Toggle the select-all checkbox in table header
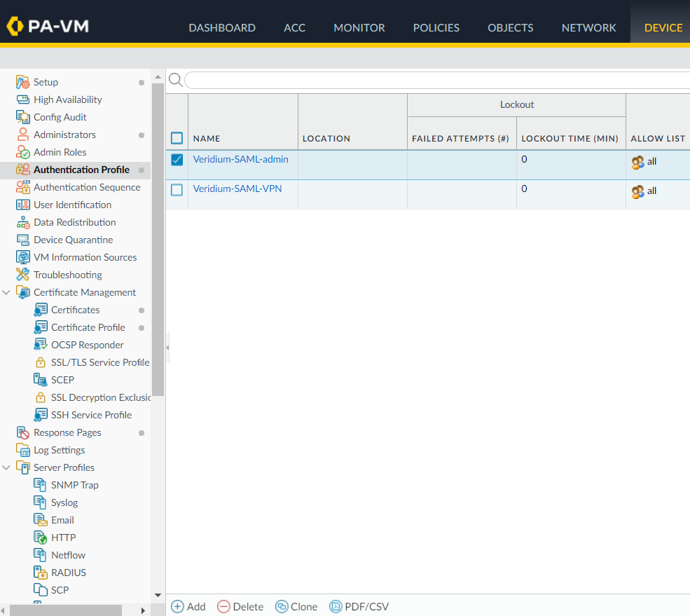Image resolution: width=690 pixels, height=616 pixels. (x=177, y=138)
